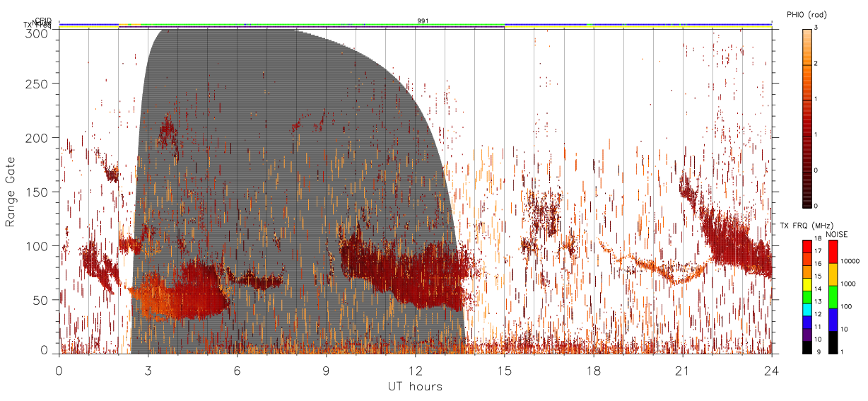Click the '1' label on NOISE scale

[842, 351]
